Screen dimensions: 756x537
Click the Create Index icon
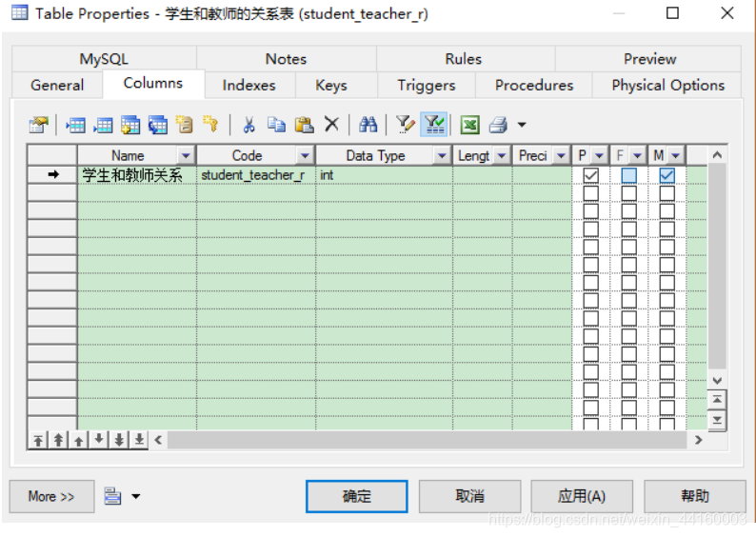[x=184, y=125]
